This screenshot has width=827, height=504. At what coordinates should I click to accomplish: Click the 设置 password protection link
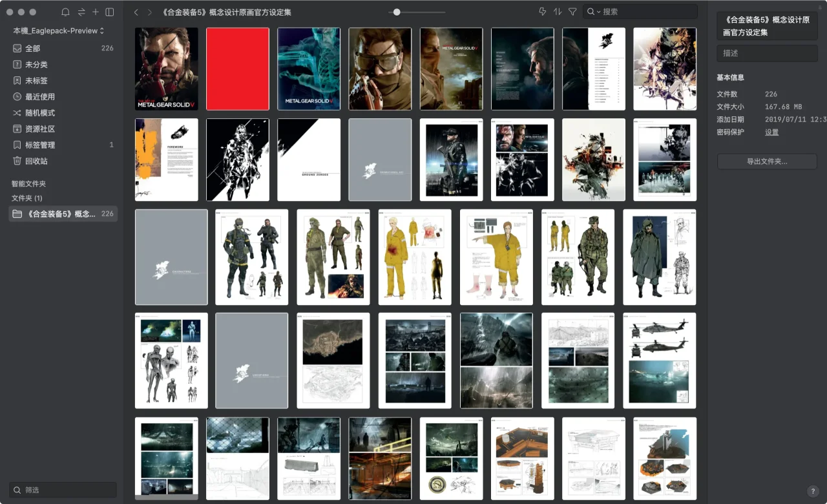point(771,132)
